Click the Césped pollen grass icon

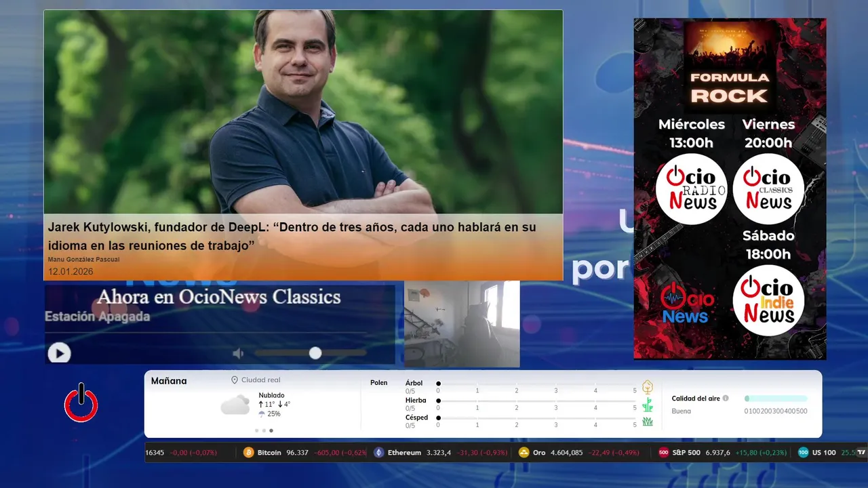(x=648, y=422)
